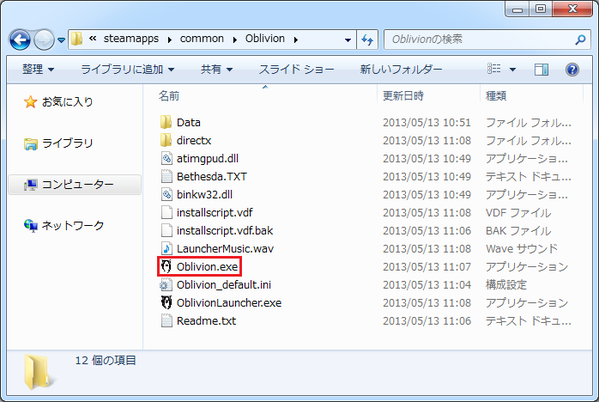Click the folder icon in address bar
The image size is (599, 402).
point(77,39)
